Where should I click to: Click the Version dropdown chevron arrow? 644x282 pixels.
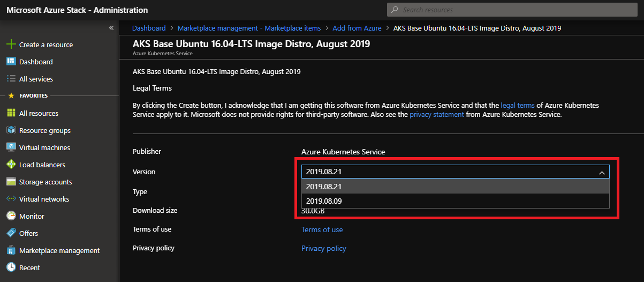(x=602, y=173)
